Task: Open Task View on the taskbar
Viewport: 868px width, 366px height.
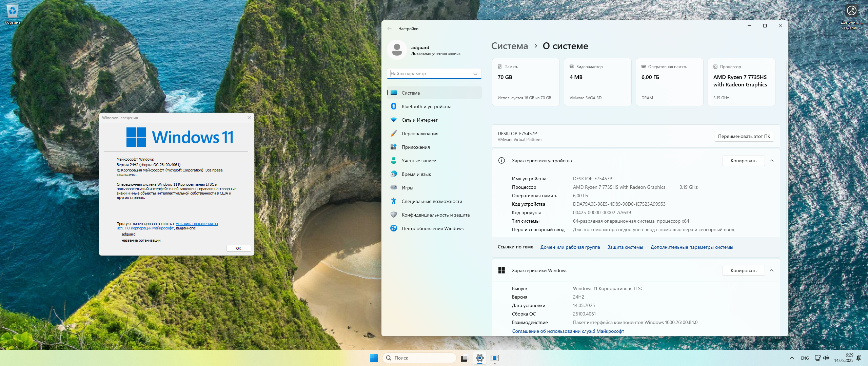Action: click(464, 358)
